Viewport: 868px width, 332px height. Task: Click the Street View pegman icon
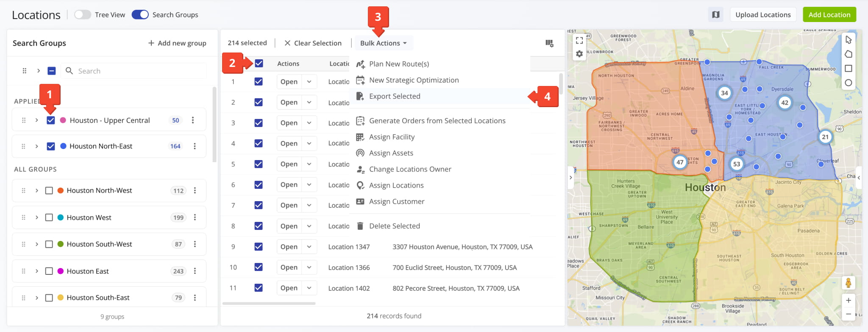849,283
